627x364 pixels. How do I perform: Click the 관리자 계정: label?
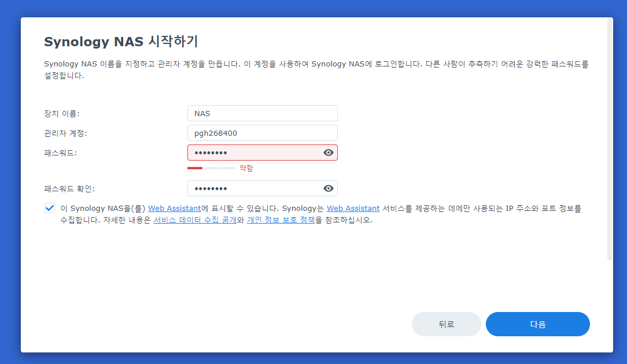click(x=65, y=133)
